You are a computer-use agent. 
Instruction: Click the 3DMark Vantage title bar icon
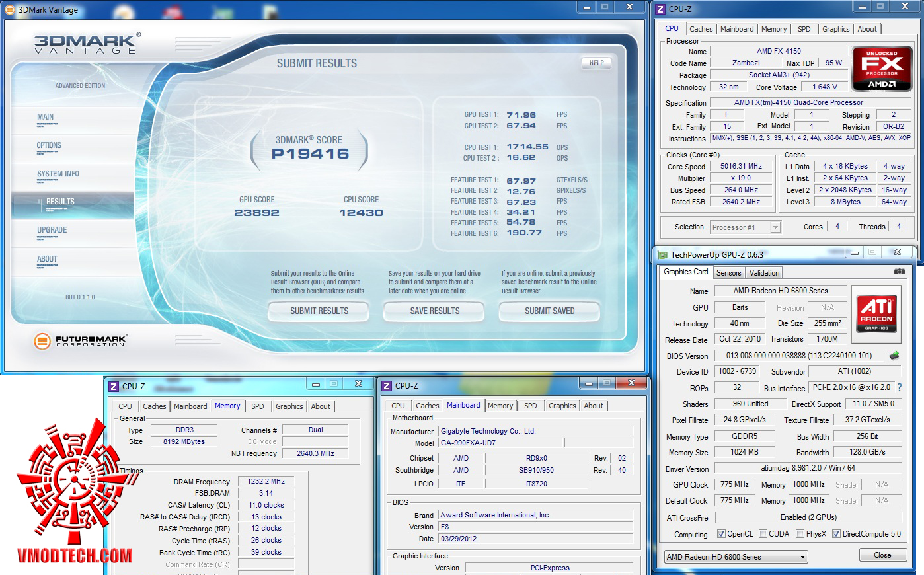[9, 9]
